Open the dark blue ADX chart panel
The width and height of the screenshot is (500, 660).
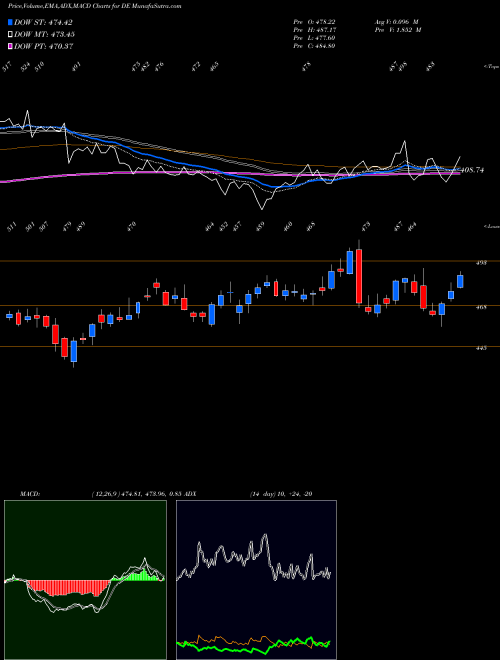[x=256, y=580]
